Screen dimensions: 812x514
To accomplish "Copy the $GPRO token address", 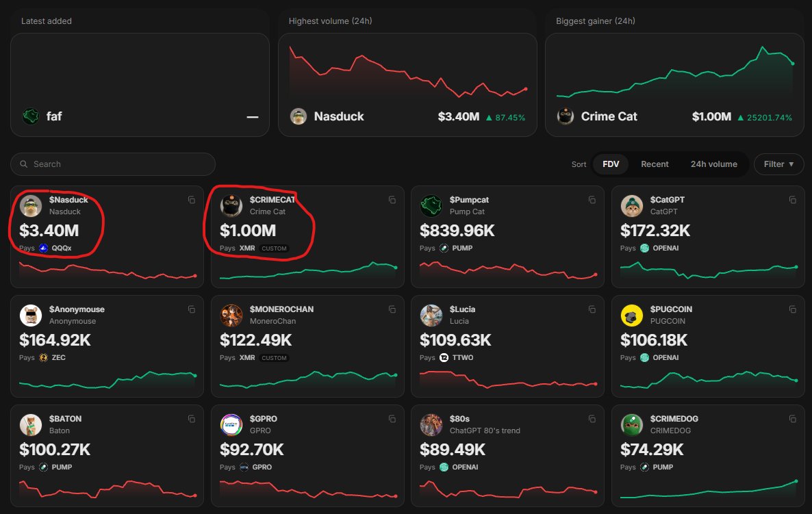I will click(392, 419).
